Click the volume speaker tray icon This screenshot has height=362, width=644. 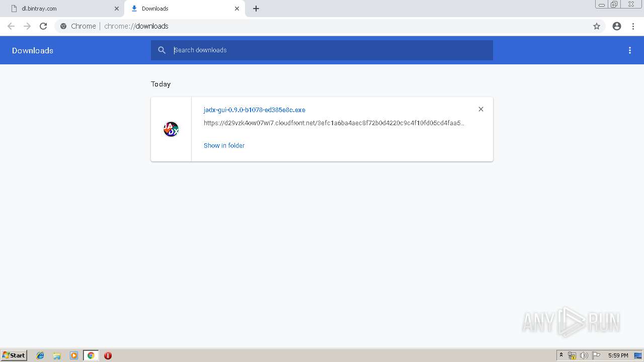point(584,355)
